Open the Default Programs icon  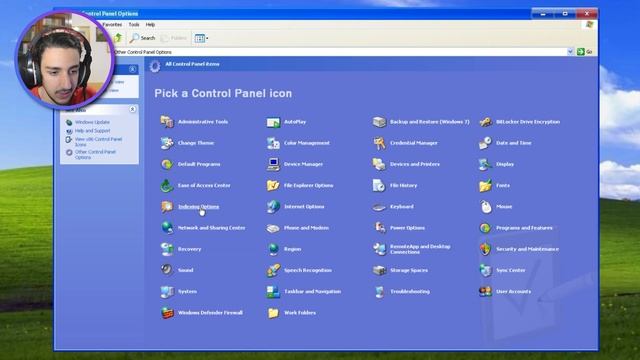click(x=167, y=164)
